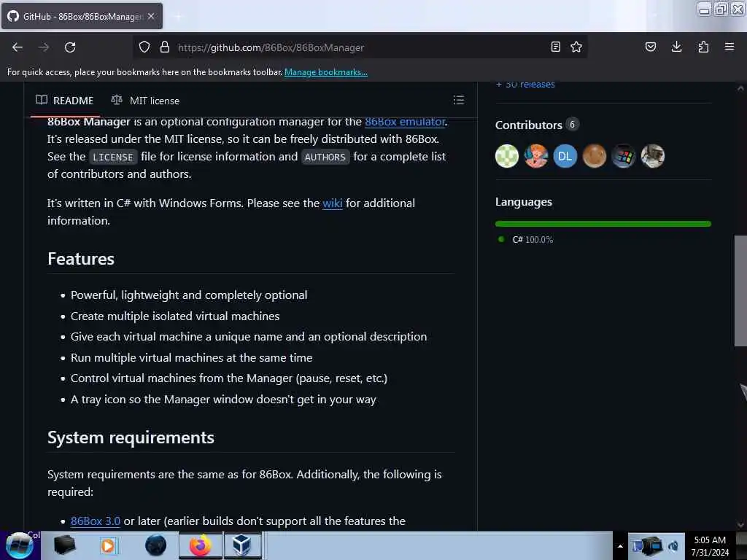Click the AUTHORS code label
The width and height of the screenshot is (747, 560).
[325, 157]
